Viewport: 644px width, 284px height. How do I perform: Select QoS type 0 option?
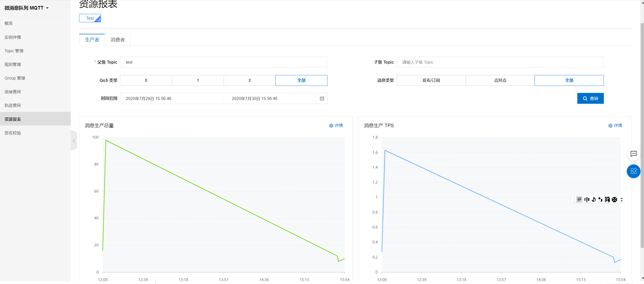click(146, 80)
